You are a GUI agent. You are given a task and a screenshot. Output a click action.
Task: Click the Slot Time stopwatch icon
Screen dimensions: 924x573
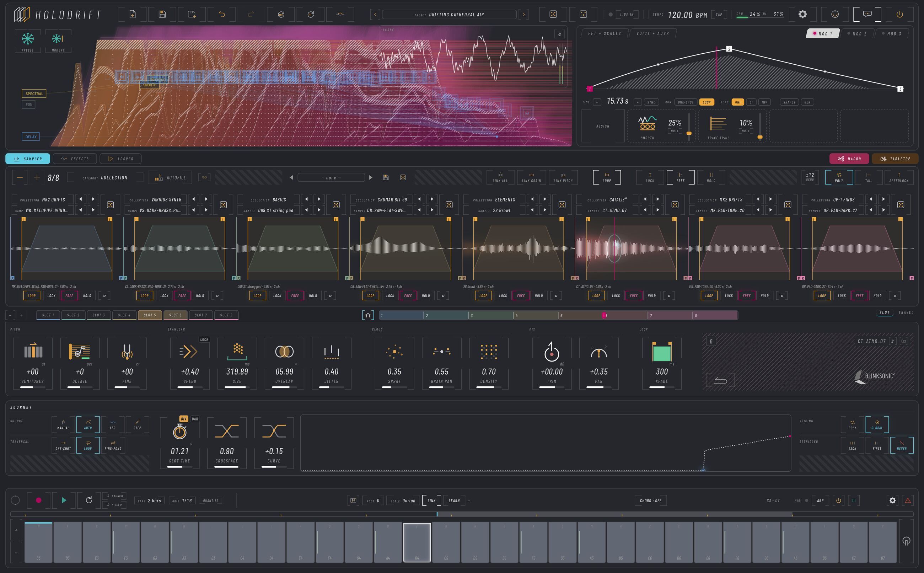[179, 431]
